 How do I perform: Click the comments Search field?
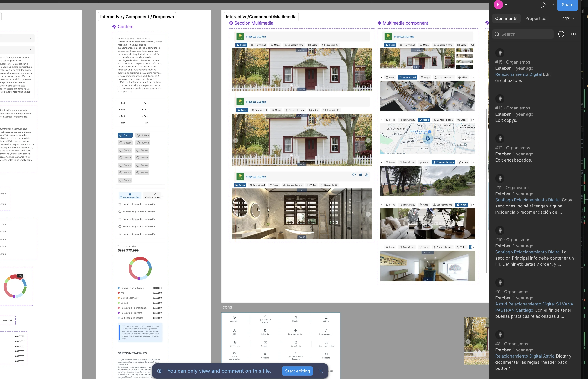point(523,34)
